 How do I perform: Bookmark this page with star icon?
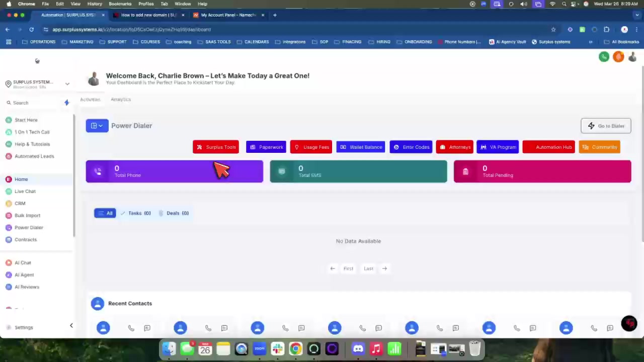pos(553,30)
